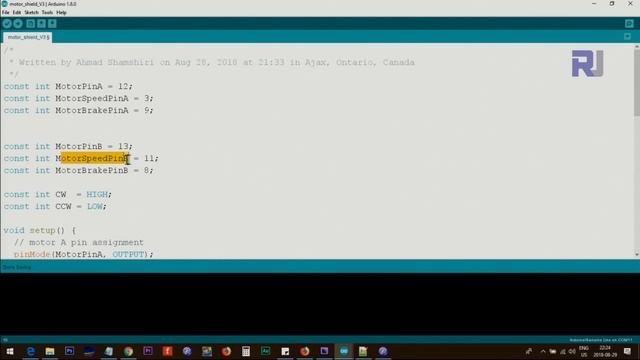
Task: Open Photoshop from the taskbar
Action: click(x=69, y=351)
